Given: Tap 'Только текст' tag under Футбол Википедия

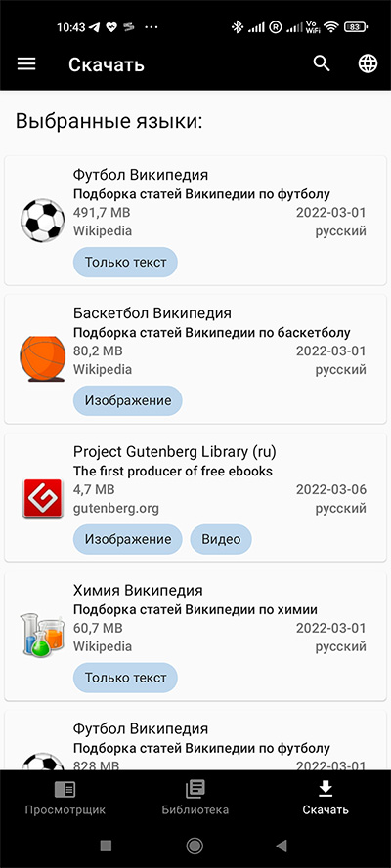Looking at the screenshot, I should click(125, 262).
